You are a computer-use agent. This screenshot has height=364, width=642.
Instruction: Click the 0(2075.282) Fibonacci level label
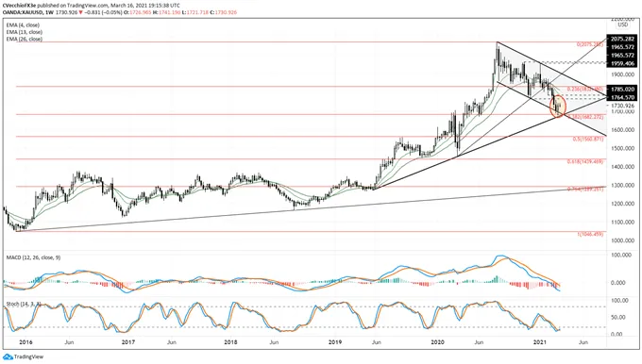[x=589, y=44]
